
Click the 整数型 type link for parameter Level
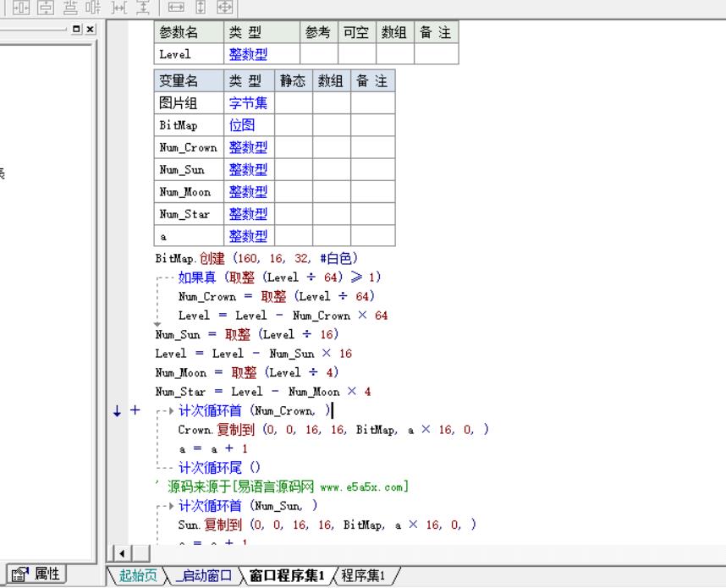248,54
